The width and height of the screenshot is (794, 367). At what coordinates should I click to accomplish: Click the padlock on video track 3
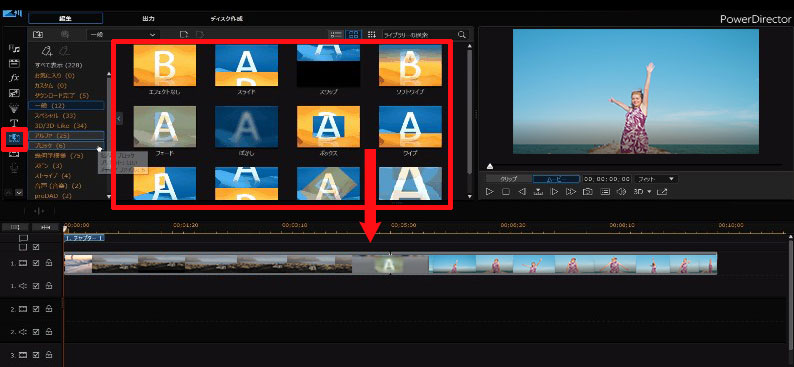[49, 354]
